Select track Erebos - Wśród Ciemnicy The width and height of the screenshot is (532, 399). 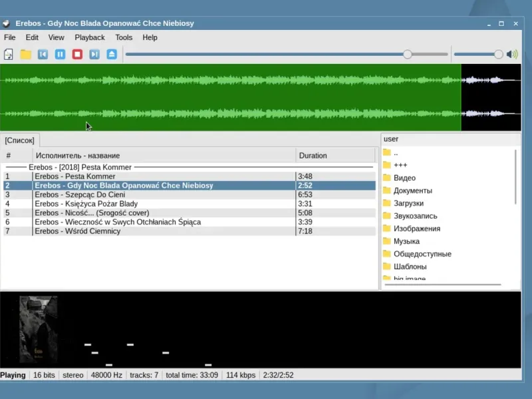(77, 231)
